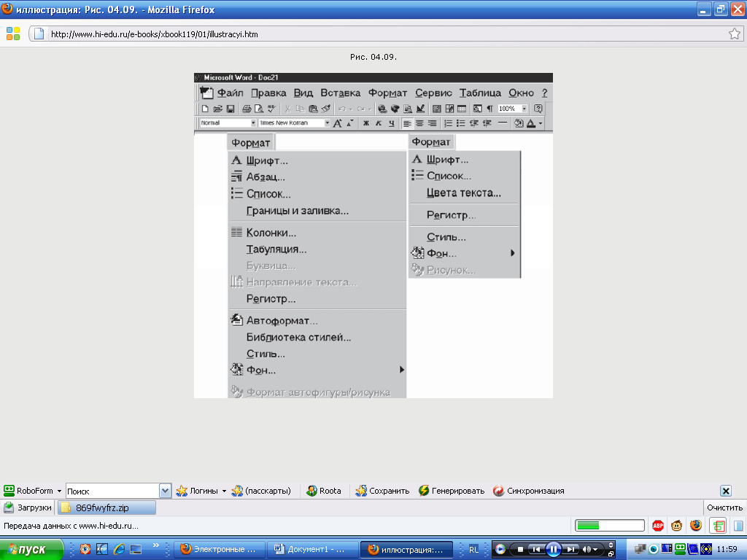Click the Spelling check ABC icon
This screenshot has height=560, width=747.
pyautogui.click(x=271, y=109)
